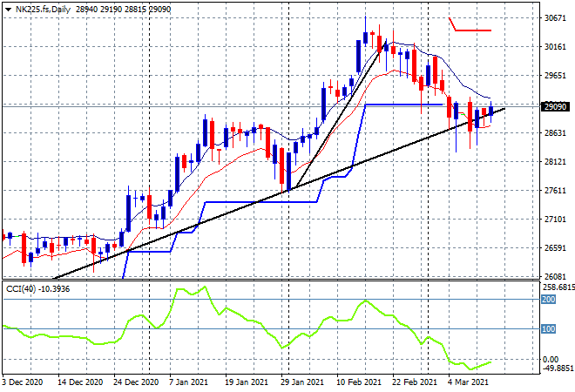Click the CCI scale value 258.6815
The height and width of the screenshot is (392, 575).
(x=558, y=287)
